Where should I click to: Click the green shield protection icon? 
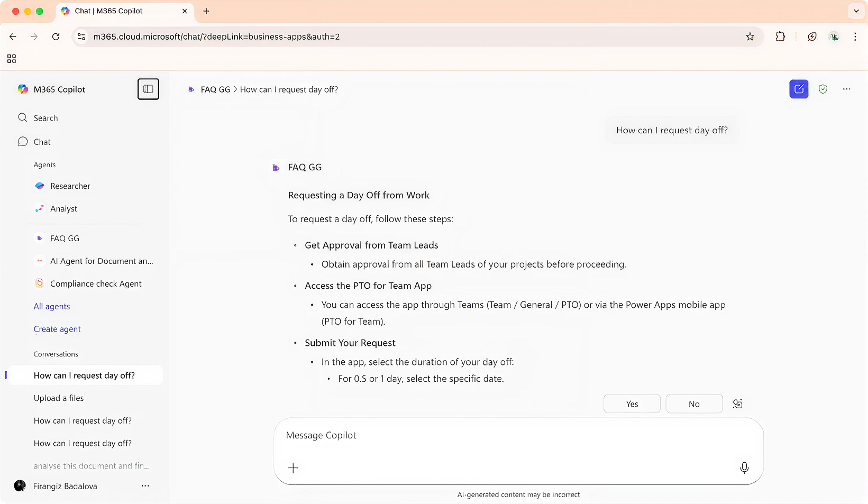[823, 89]
